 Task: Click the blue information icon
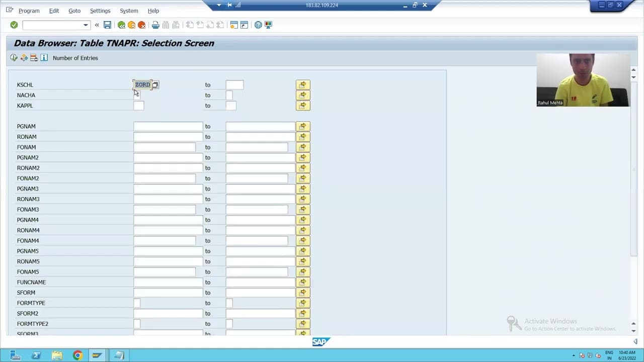click(x=44, y=58)
